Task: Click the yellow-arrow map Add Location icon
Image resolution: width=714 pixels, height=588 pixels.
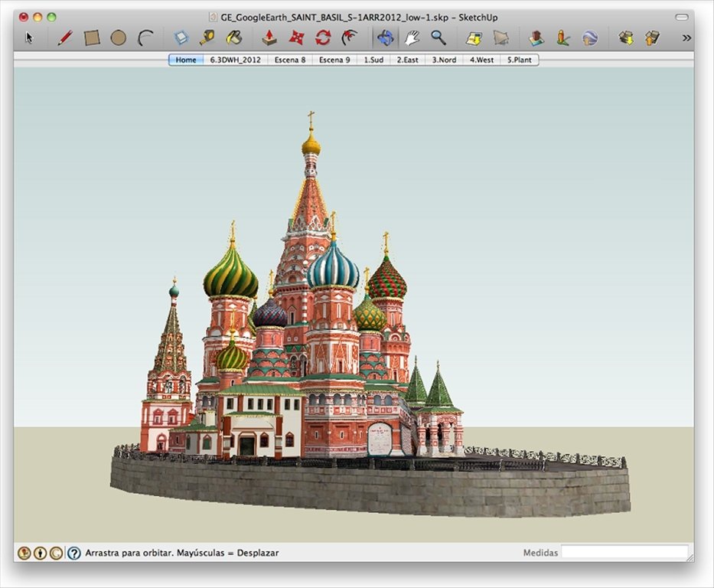Action: pyautogui.click(x=474, y=38)
